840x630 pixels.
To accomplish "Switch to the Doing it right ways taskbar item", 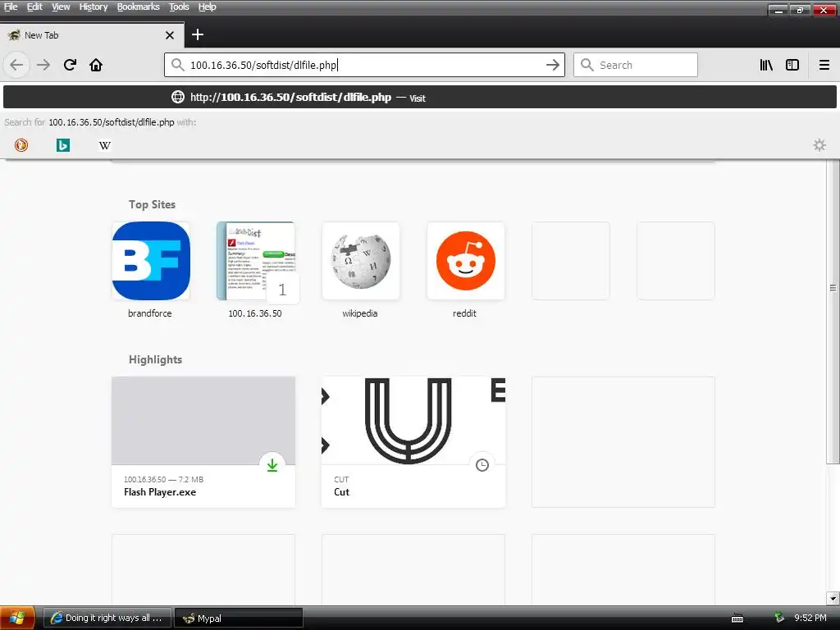I will (107, 618).
